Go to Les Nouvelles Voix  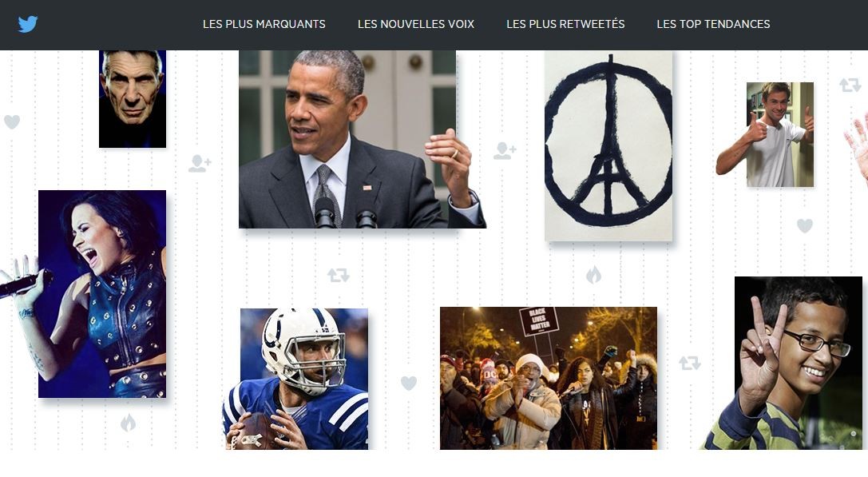click(x=416, y=24)
